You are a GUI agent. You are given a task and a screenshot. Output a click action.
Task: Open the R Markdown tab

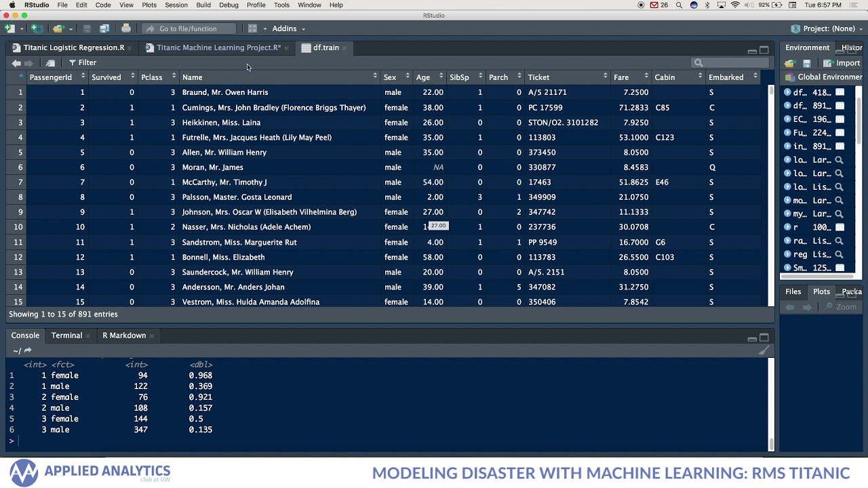point(124,335)
